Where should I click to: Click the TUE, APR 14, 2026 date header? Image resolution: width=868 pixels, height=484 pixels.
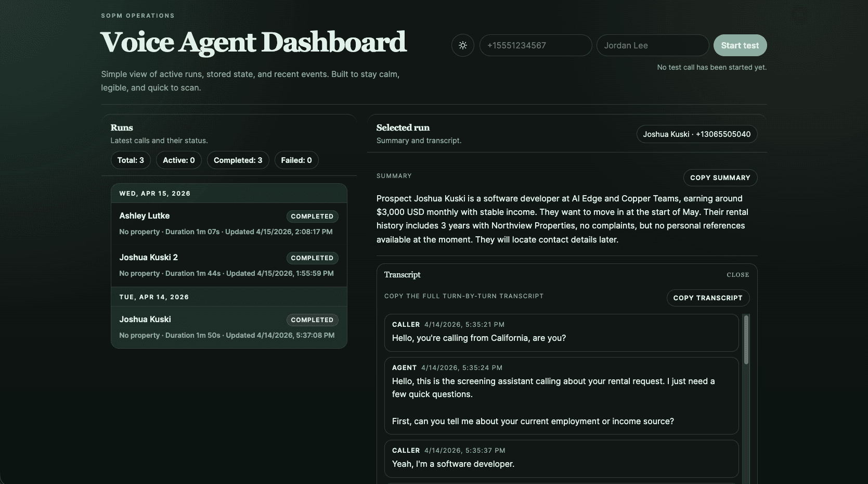click(154, 297)
